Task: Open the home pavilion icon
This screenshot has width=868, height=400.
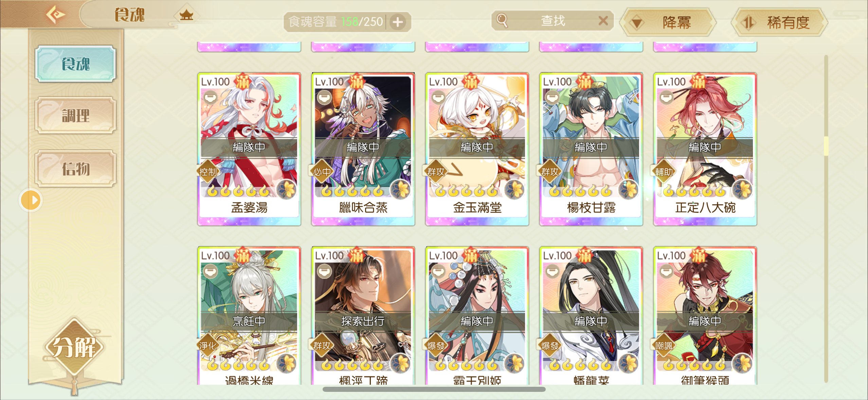Action: pos(186,15)
